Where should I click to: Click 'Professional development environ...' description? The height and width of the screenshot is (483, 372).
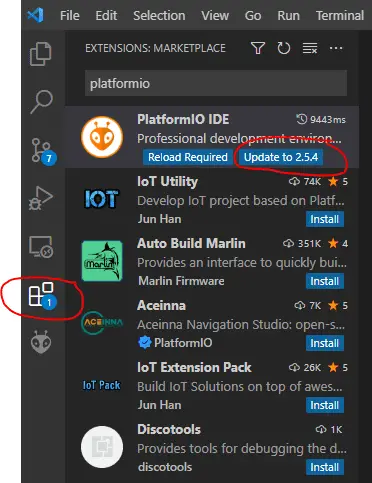click(x=239, y=138)
